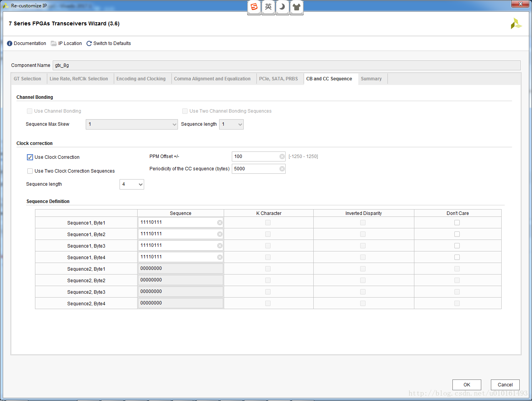532x401 pixels.
Task: Click the Inverted Disparity column header
Action: pos(364,213)
